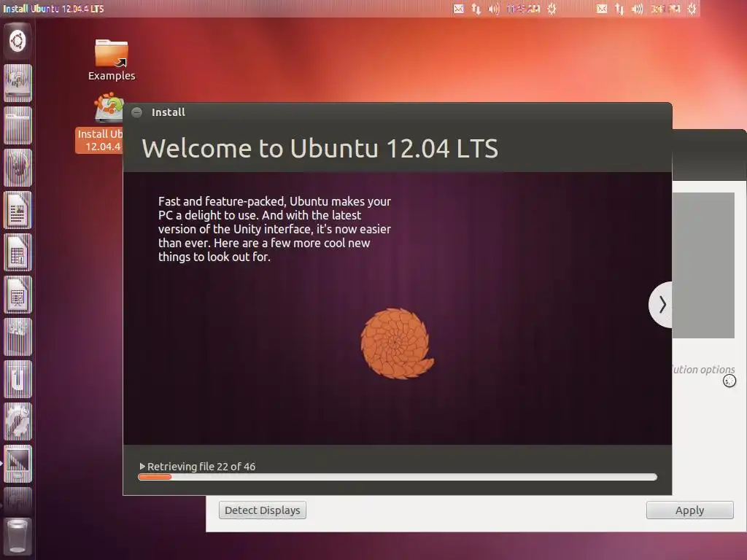The height and width of the screenshot is (560, 747).
Task: Click the mail envelope beside the 11:45 AM clock
Action: (458, 9)
